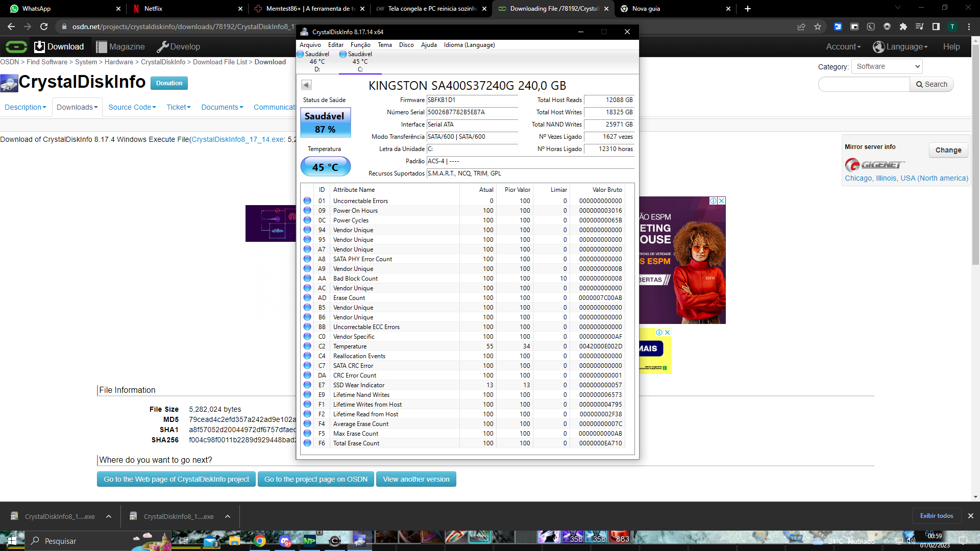Open the Chrome profile avatar T

click(952, 27)
